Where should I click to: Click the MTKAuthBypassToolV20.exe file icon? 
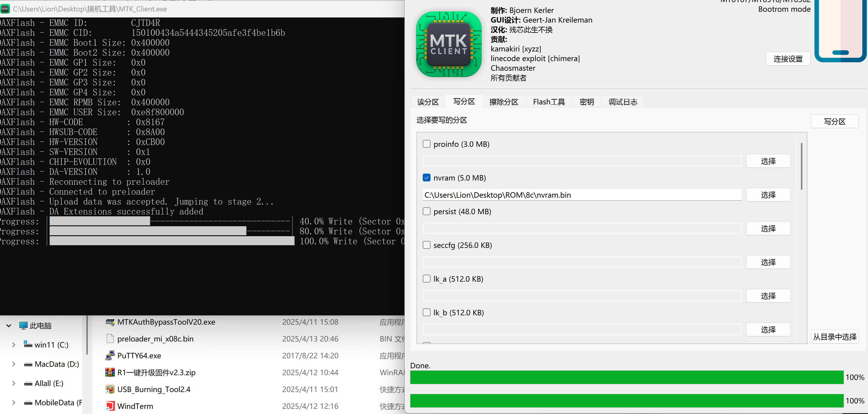[x=110, y=322]
